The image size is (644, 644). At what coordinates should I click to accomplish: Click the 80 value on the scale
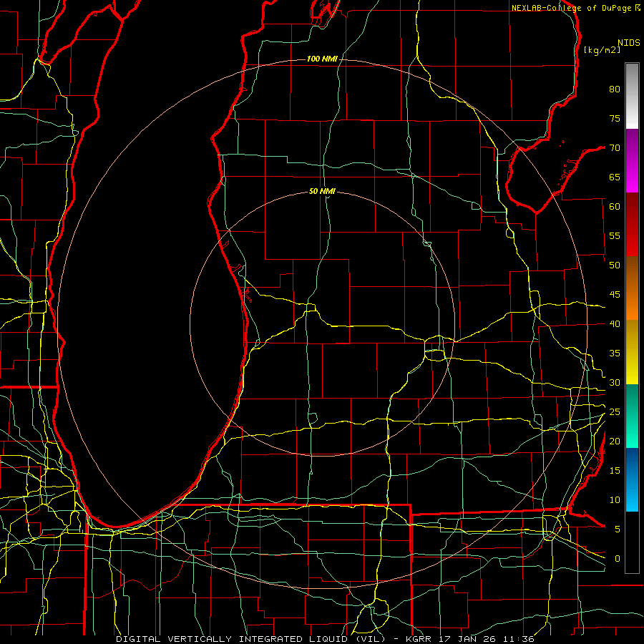[x=615, y=89]
